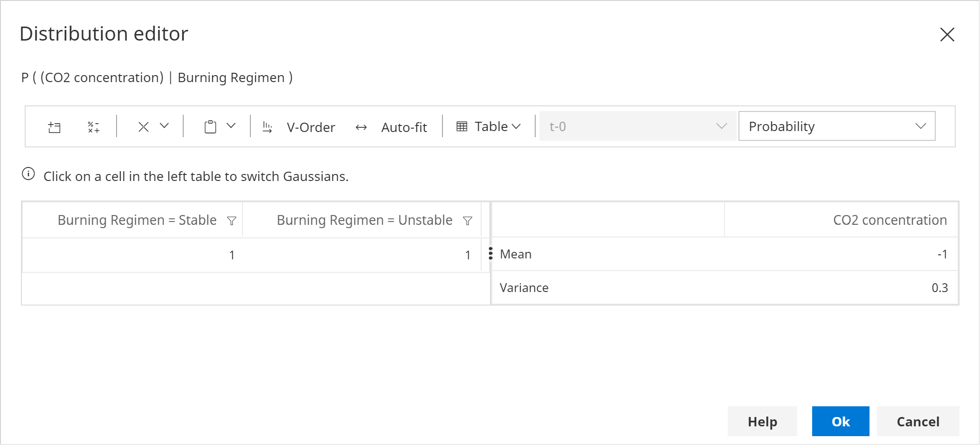The width and height of the screenshot is (980, 445).
Task: Click the X clear icon in toolbar
Action: point(144,127)
